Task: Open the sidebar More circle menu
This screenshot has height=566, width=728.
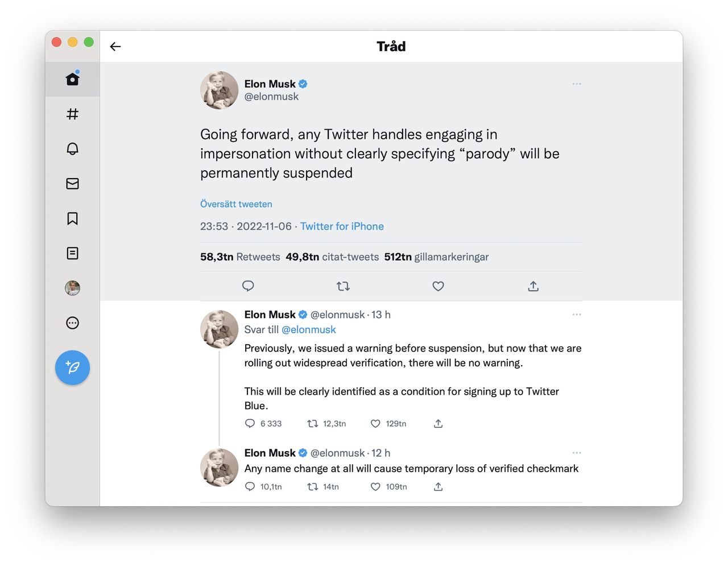Action: coord(72,323)
